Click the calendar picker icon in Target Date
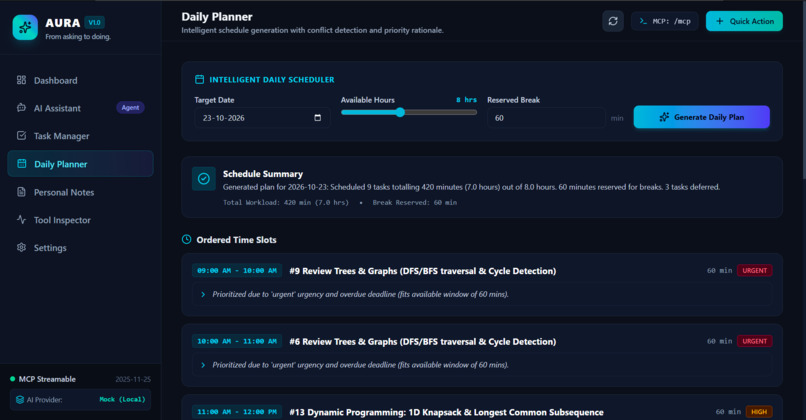This screenshot has height=420, width=806. (x=318, y=118)
